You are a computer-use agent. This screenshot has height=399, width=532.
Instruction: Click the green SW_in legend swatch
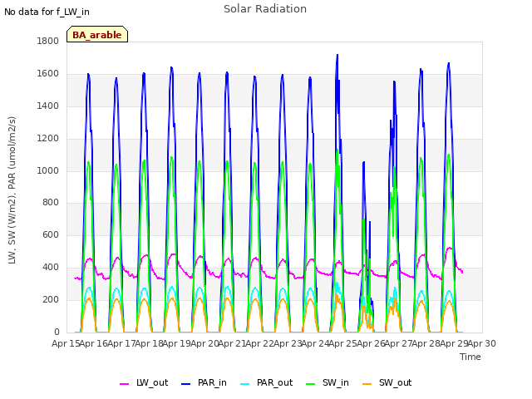click(x=310, y=384)
